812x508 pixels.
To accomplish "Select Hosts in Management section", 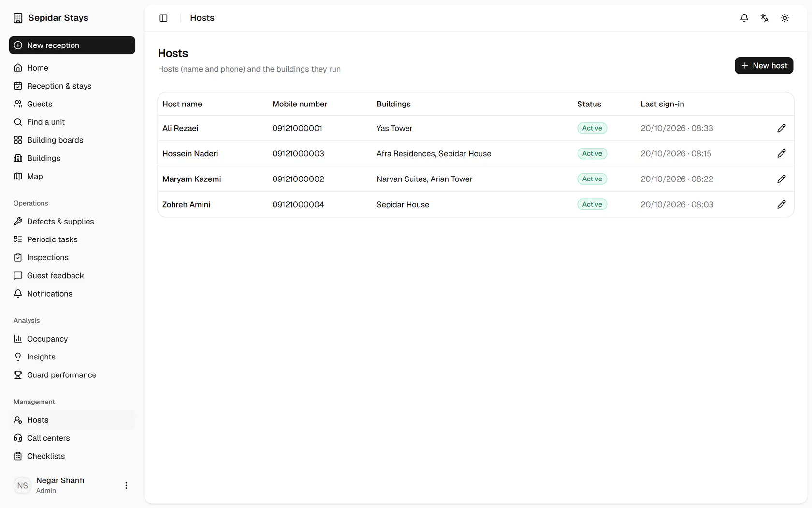I will pyautogui.click(x=72, y=420).
